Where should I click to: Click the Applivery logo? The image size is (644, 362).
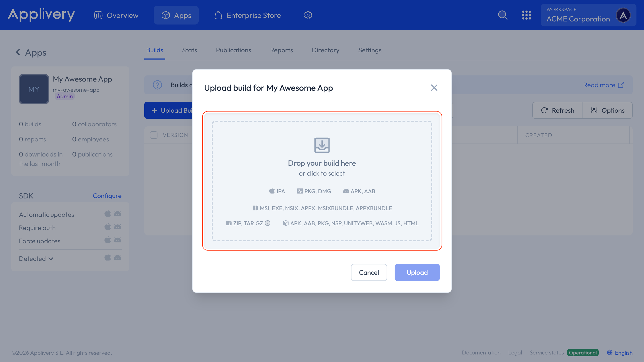pos(41,15)
